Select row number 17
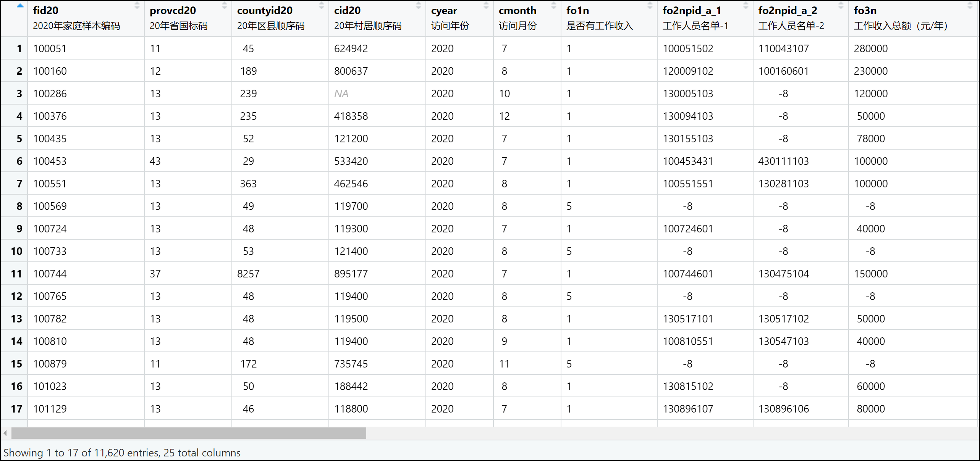The image size is (980, 461). (16, 409)
